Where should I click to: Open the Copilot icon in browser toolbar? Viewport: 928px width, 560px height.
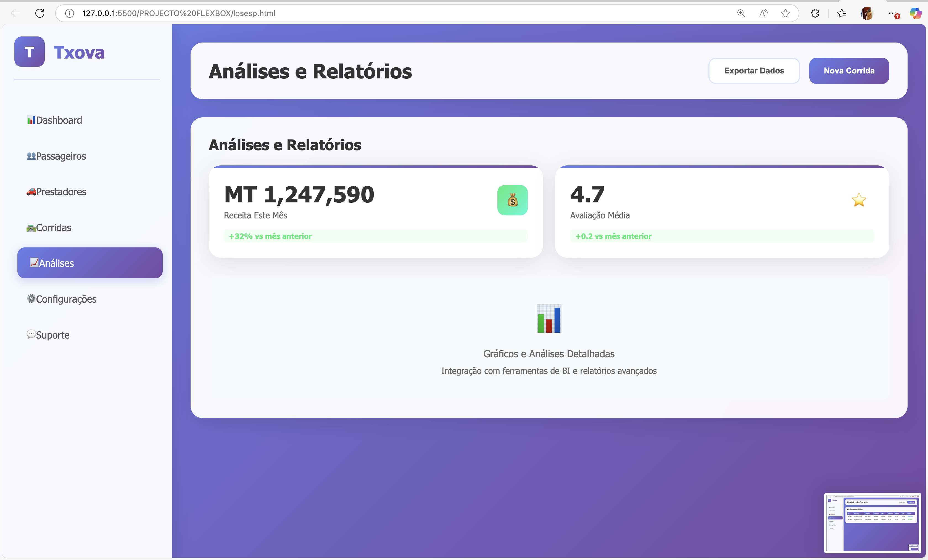pyautogui.click(x=916, y=13)
